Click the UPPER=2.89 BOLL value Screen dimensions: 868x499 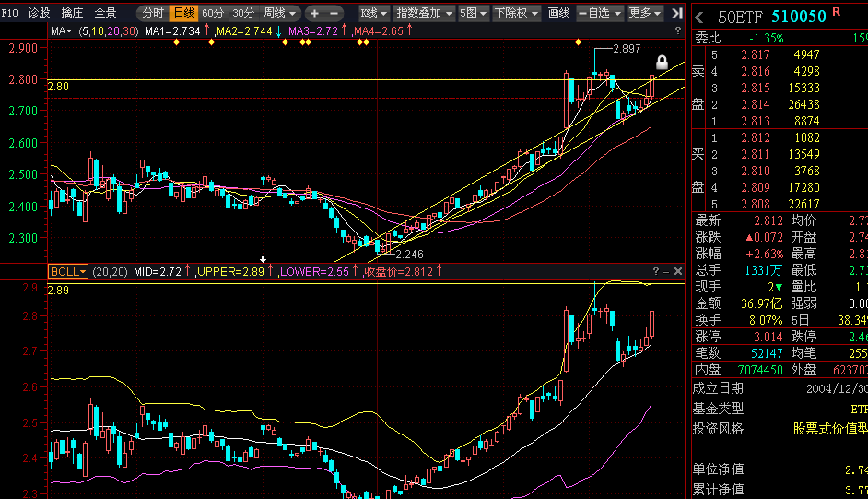pyautogui.click(x=231, y=271)
